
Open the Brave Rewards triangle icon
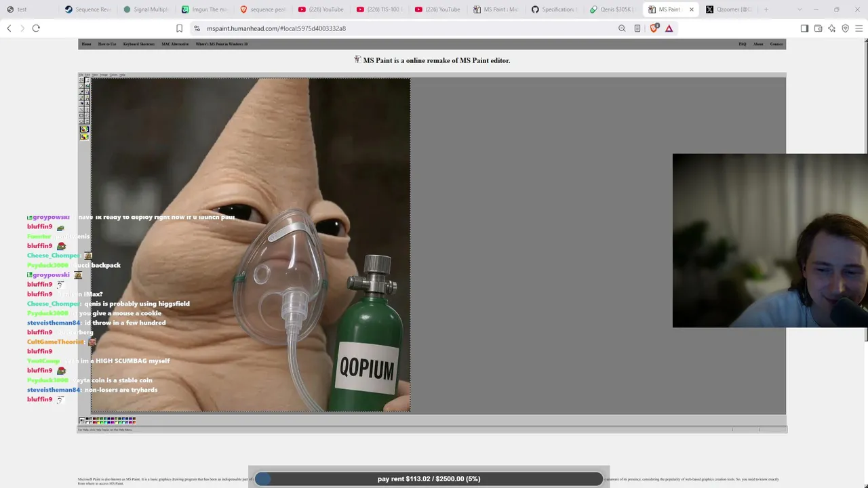pos(669,28)
